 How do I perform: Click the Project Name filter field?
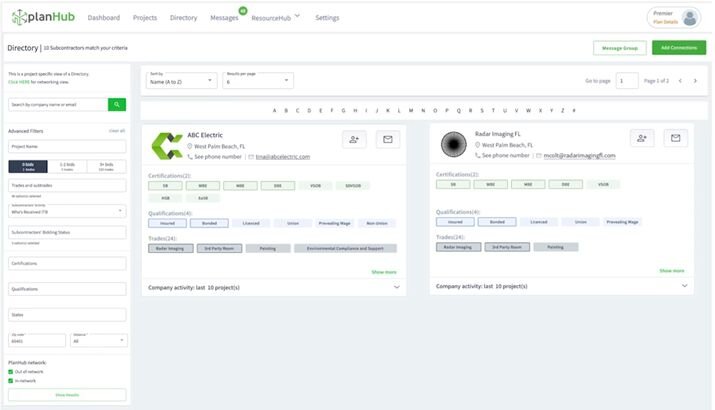click(x=67, y=146)
